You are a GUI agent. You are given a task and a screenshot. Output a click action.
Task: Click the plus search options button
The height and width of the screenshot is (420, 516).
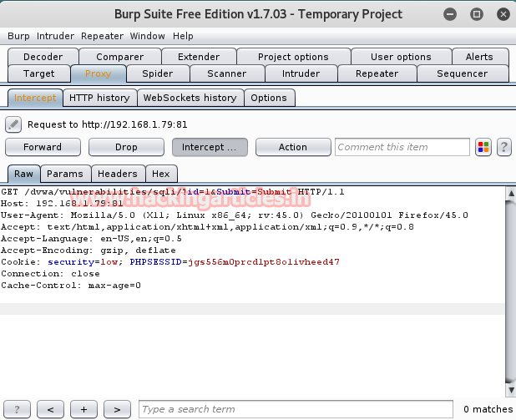tap(84, 409)
